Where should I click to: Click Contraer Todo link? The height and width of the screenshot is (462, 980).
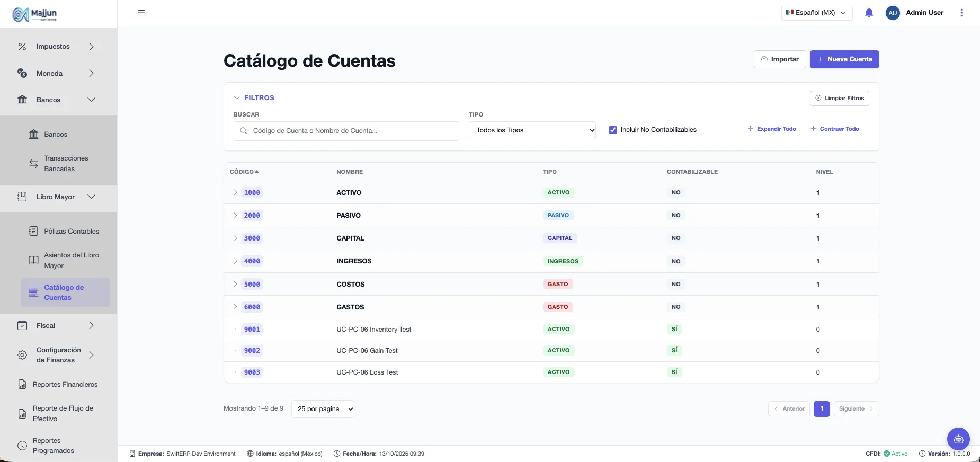(835, 129)
